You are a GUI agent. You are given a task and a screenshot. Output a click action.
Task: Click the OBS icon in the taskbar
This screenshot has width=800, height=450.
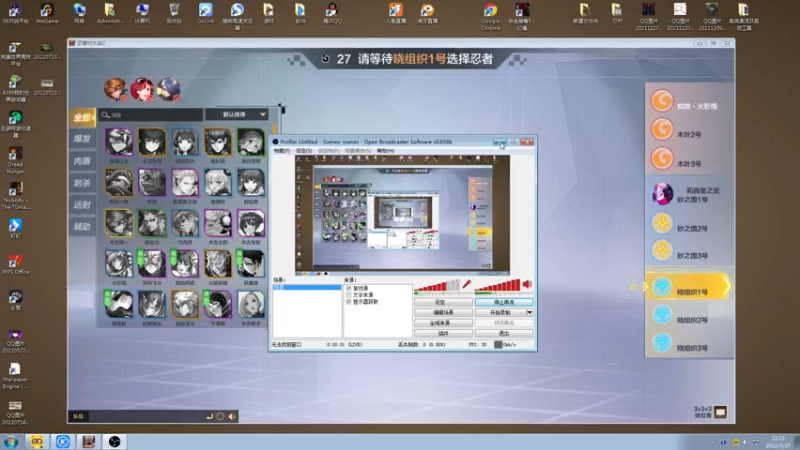point(114,441)
